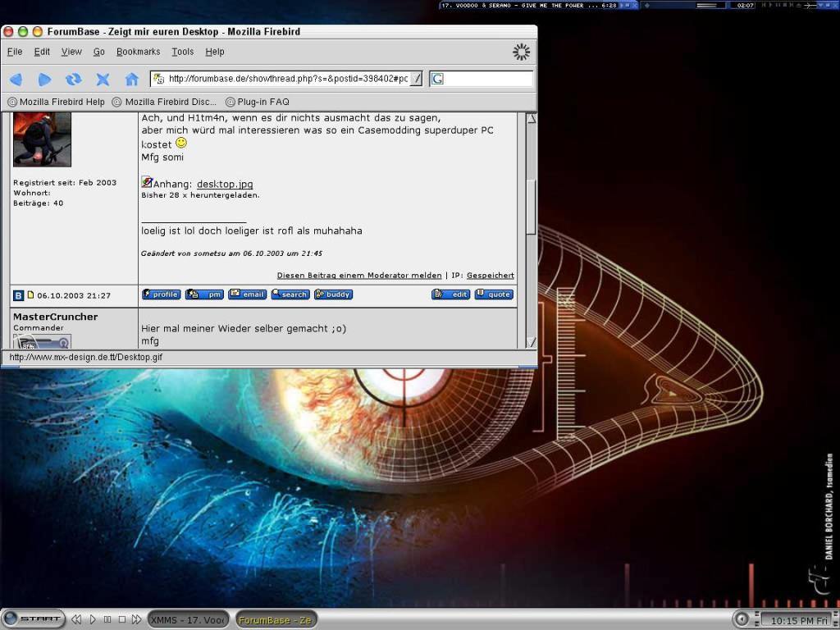Click the edit button
The height and width of the screenshot is (630, 840).
pos(450,294)
